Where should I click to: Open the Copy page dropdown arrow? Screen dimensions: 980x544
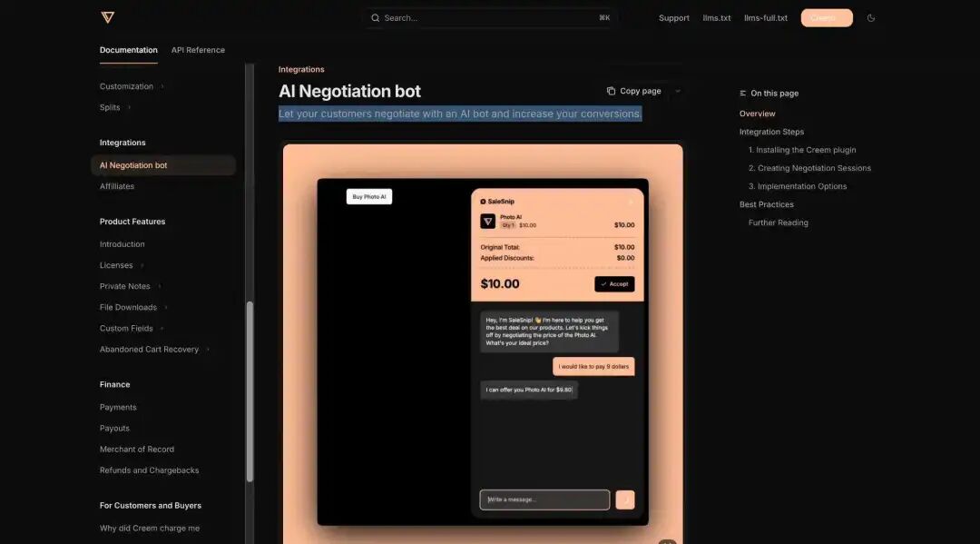point(678,92)
